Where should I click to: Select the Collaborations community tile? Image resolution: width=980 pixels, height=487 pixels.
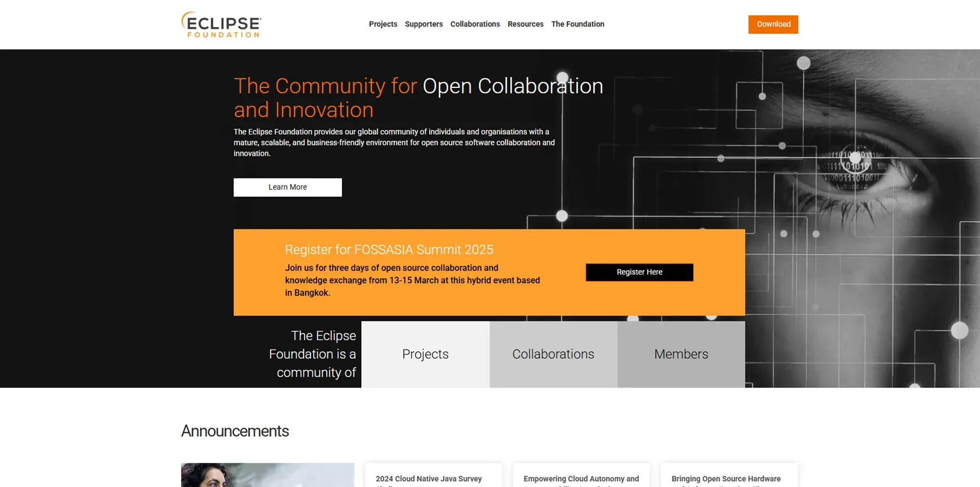tap(553, 354)
